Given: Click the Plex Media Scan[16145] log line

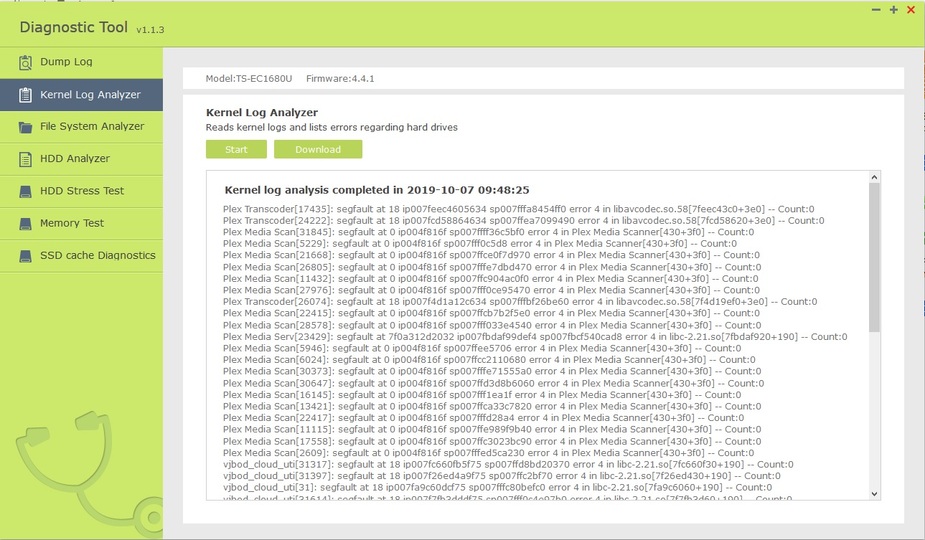Looking at the screenshot, I should click(482, 395).
